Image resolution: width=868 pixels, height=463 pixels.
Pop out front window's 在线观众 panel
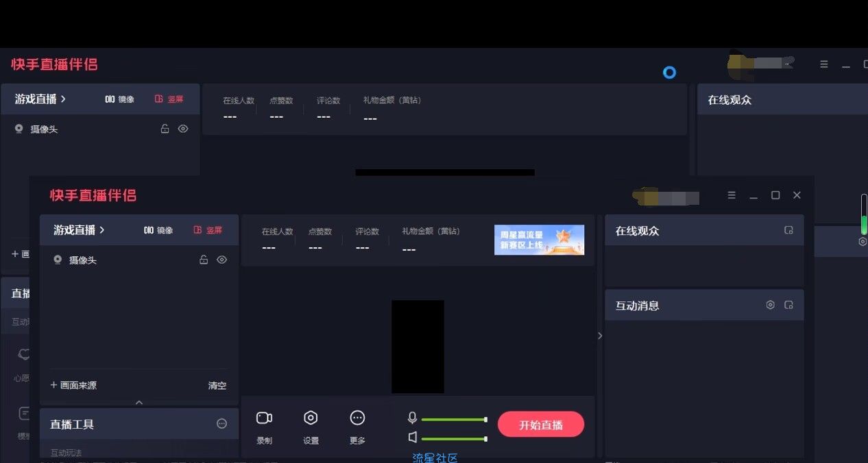pyautogui.click(x=788, y=230)
